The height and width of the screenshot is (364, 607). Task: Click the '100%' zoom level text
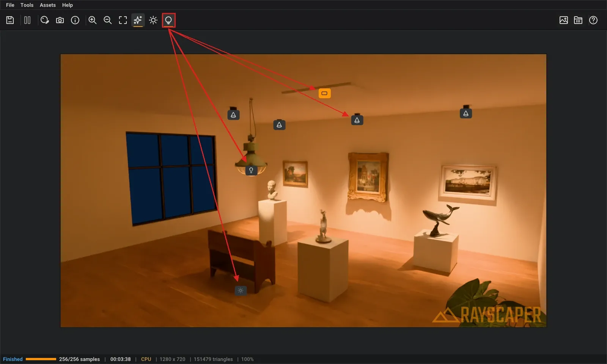[247, 359]
